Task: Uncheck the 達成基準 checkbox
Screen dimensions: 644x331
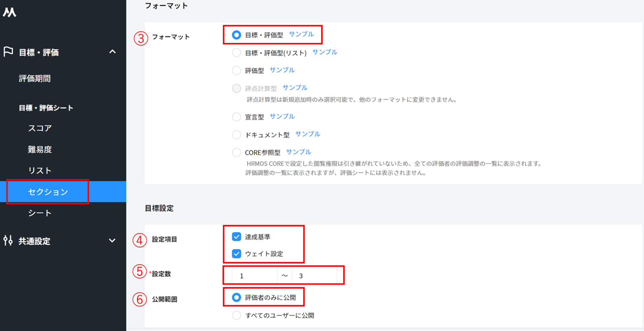Action: pos(237,237)
